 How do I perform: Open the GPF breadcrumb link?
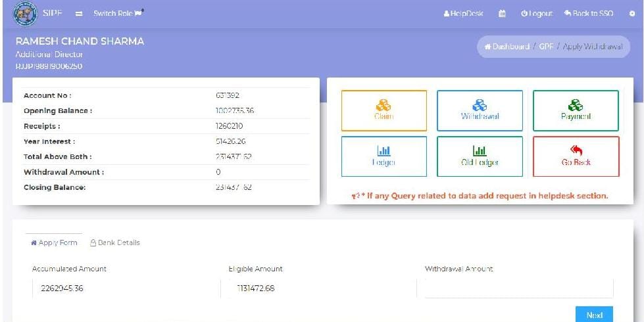pos(546,47)
